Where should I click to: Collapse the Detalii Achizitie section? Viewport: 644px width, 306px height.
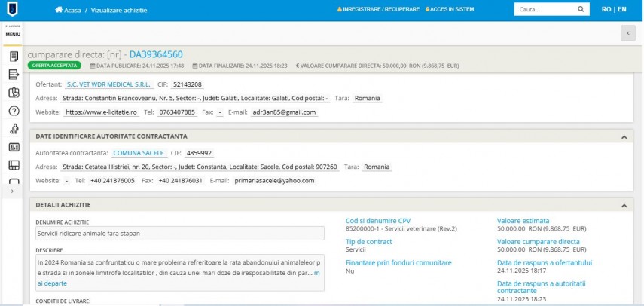pyautogui.click(x=623, y=205)
